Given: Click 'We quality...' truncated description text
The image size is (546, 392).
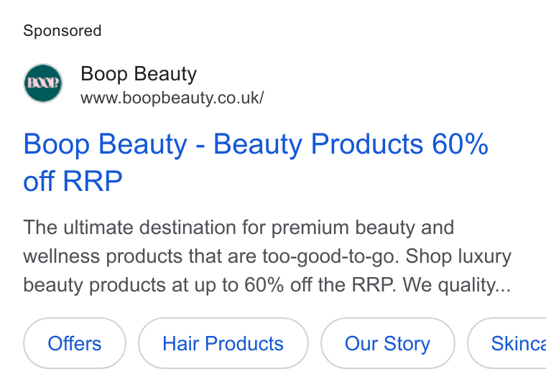Looking at the screenshot, I should tap(457, 285).
